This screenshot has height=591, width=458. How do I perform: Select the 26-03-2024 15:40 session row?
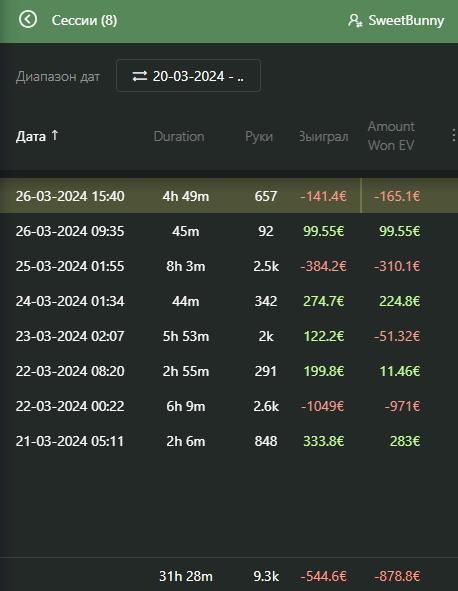(x=229, y=196)
